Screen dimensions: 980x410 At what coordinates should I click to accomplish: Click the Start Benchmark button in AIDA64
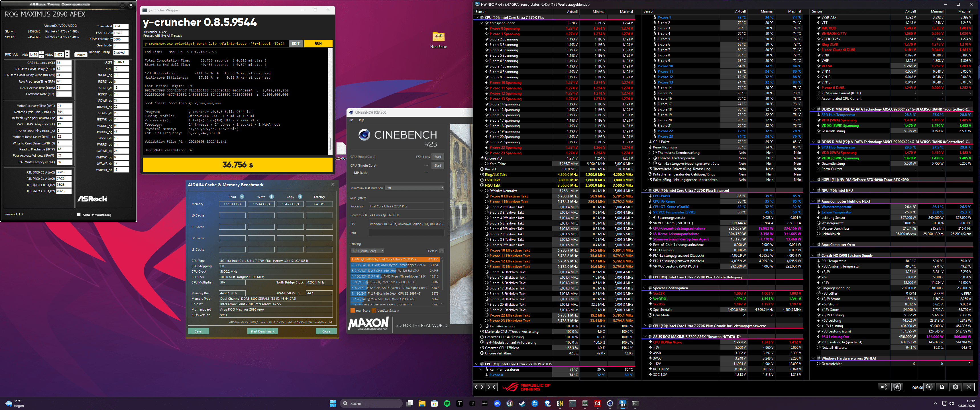click(x=262, y=331)
